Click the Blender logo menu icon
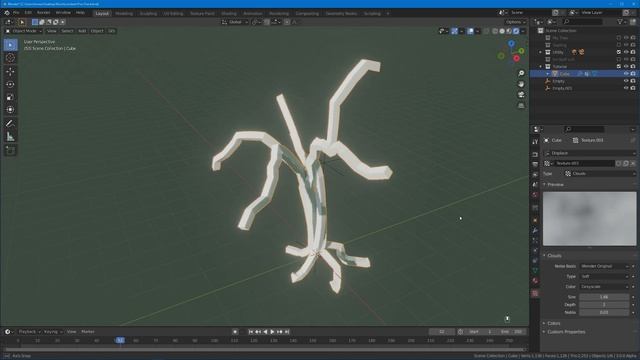Viewport: 640px width, 360px height. (x=7, y=13)
